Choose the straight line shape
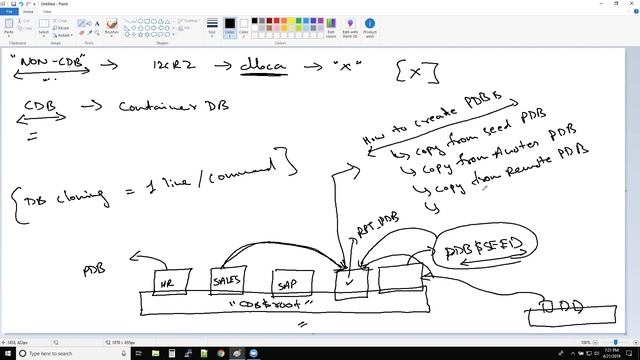 127,21
